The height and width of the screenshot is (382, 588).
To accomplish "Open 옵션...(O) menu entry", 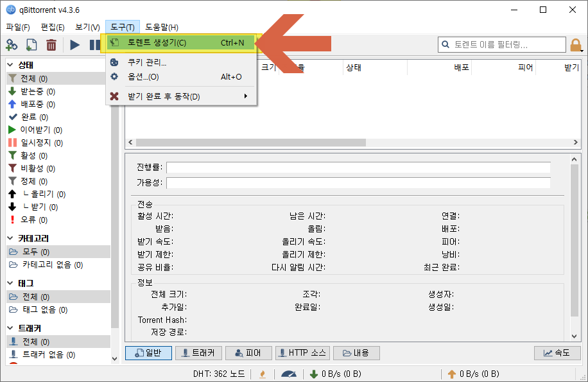I will (x=182, y=77).
